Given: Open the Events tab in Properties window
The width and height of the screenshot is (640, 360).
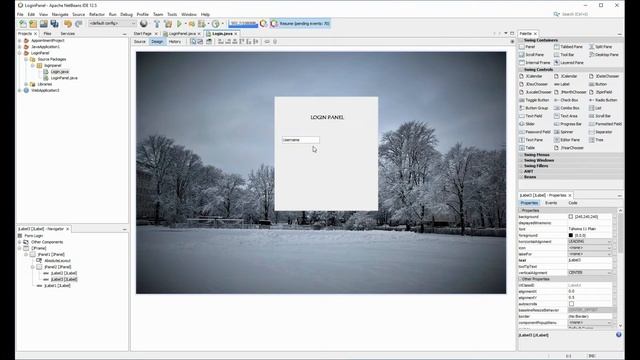Looking at the screenshot, I should point(551,203).
